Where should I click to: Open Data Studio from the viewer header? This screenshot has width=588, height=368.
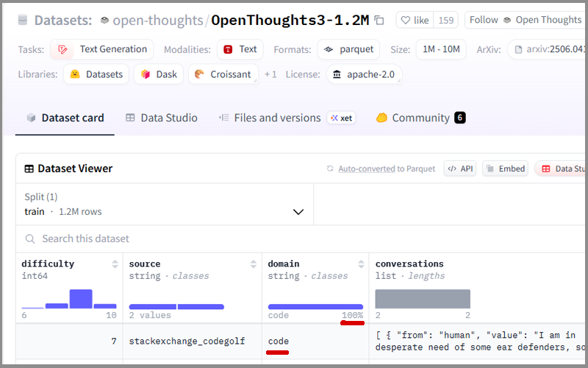pyautogui.click(x=560, y=169)
